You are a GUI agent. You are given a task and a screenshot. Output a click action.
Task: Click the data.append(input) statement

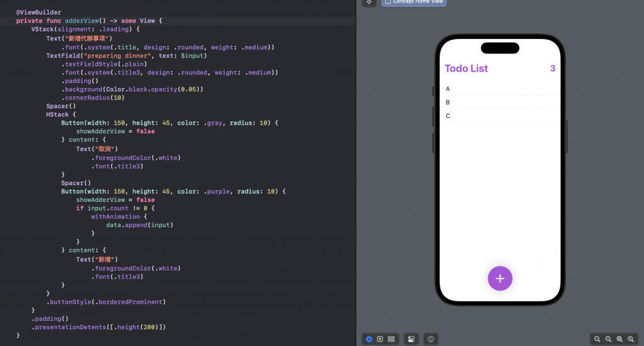140,225
